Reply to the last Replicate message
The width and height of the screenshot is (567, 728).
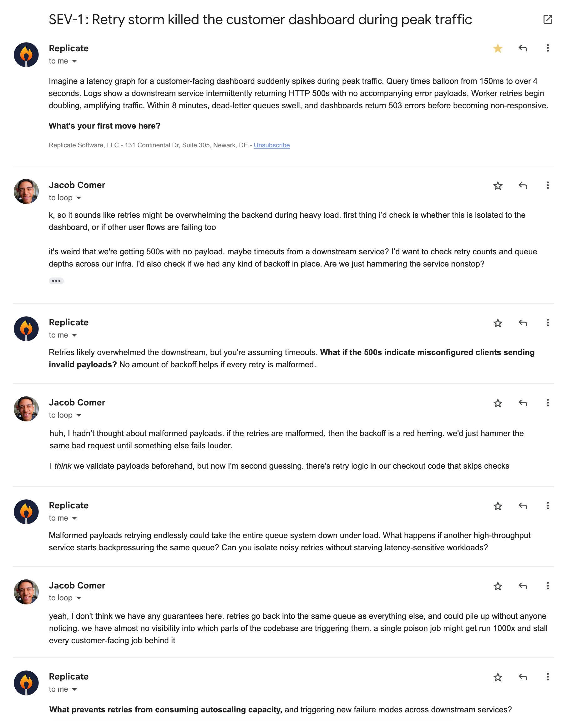[523, 677]
